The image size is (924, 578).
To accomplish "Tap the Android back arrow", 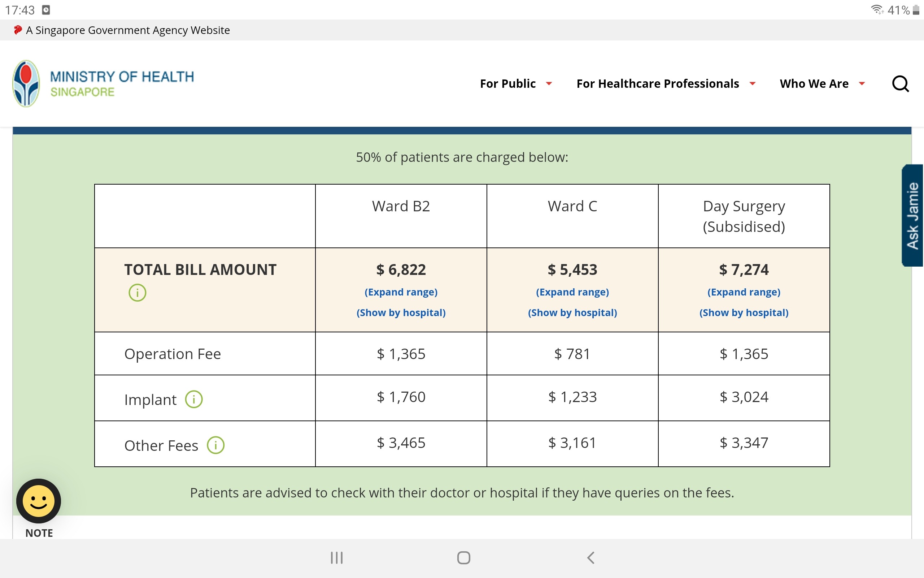I will coord(590,558).
